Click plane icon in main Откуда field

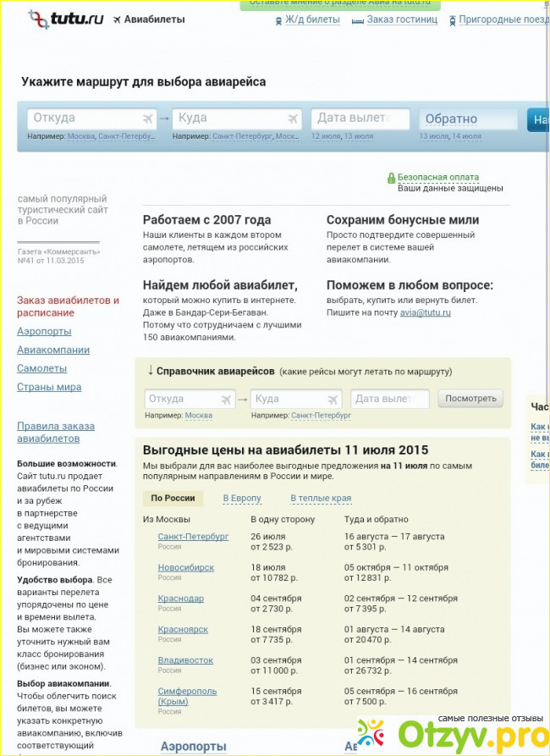click(x=147, y=119)
